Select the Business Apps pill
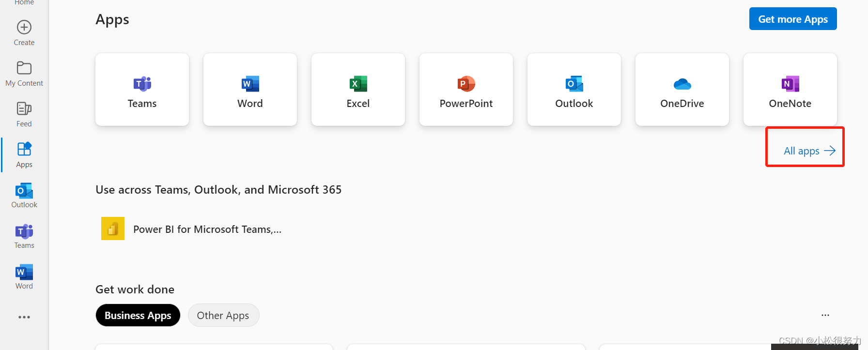Viewport: 868px width, 350px height. pyautogui.click(x=138, y=315)
